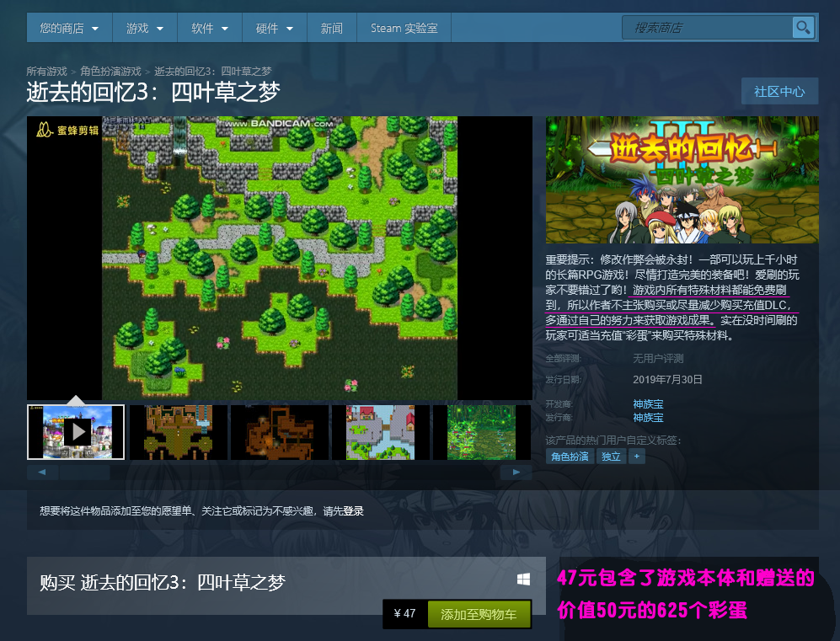Click the last breadcrumb 逝去的回忆3：四叶草之梦
The image size is (840, 641).
[x=212, y=72]
